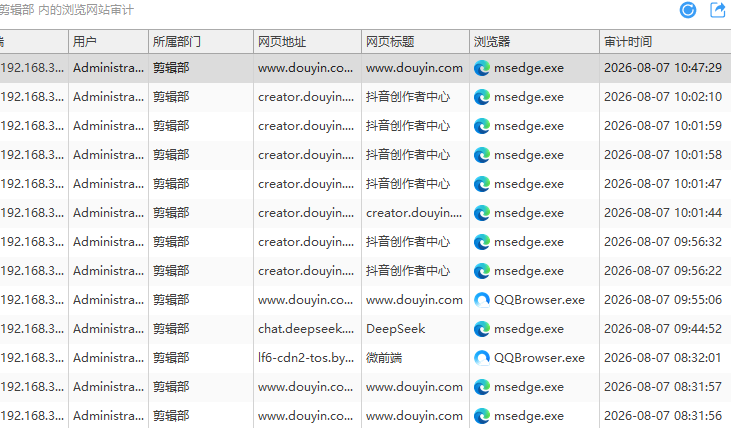Click QQBrowser.exe in the 09:55:06 row

pyautogui.click(x=539, y=300)
